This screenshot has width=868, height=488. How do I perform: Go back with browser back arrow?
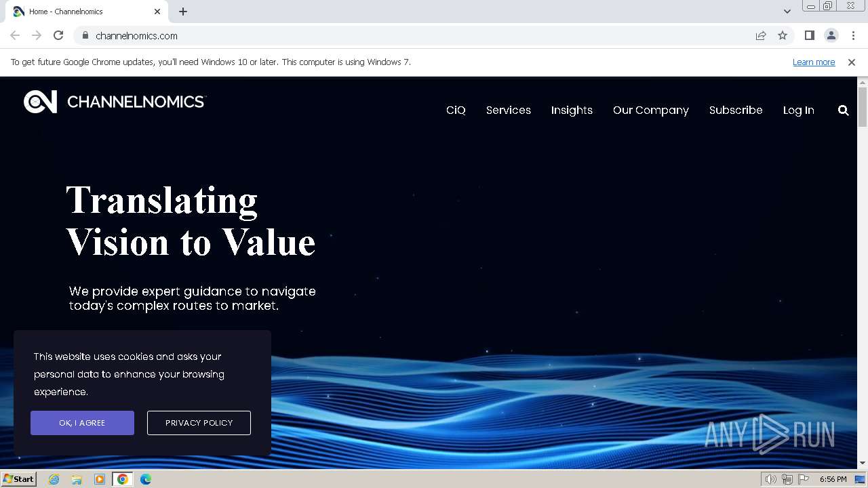15,35
